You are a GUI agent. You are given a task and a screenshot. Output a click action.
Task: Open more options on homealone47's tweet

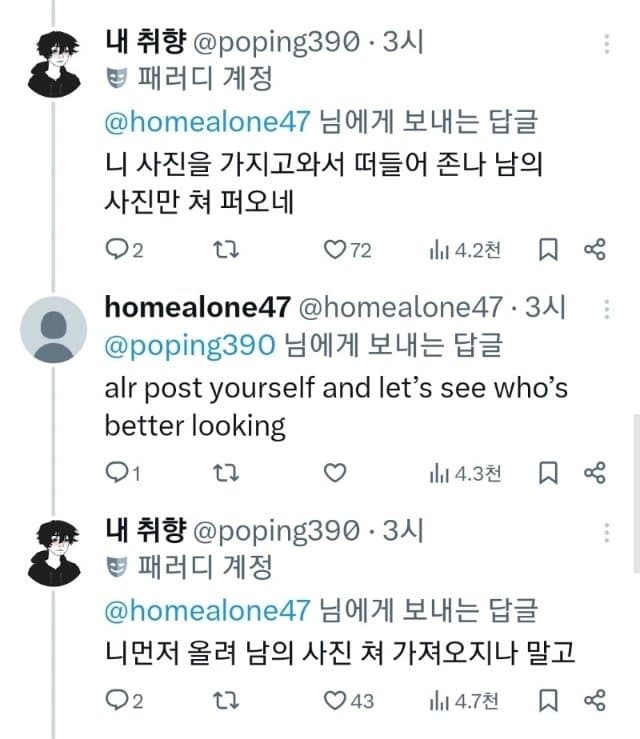(x=607, y=309)
